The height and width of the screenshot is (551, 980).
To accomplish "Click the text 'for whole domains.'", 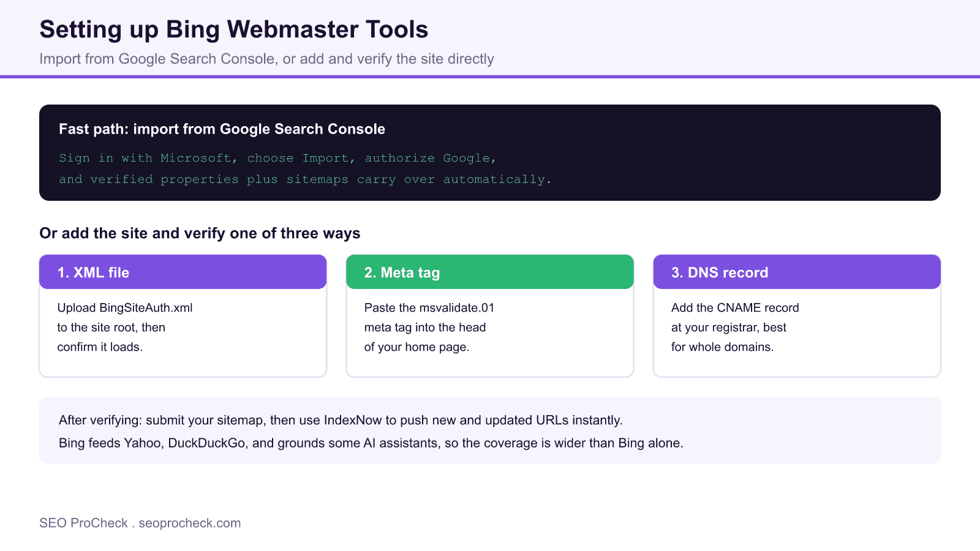I will (722, 347).
